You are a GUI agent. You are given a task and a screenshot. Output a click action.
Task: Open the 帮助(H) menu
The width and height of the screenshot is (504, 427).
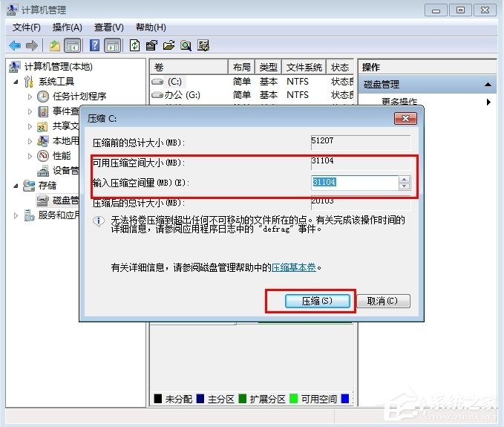pos(151,27)
